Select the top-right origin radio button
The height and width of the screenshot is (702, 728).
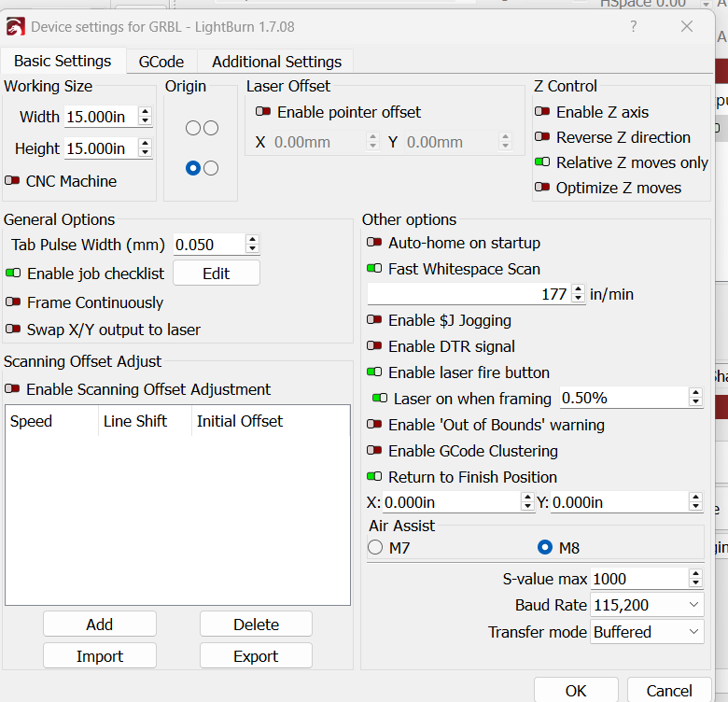(211, 128)
